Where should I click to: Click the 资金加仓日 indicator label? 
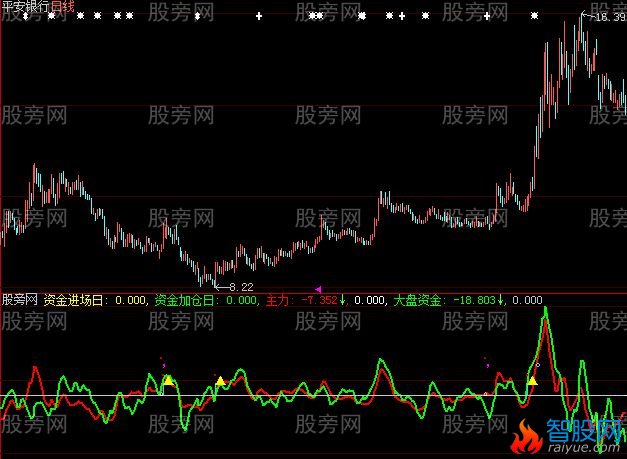pyautogui.click(x=184, y=300)
